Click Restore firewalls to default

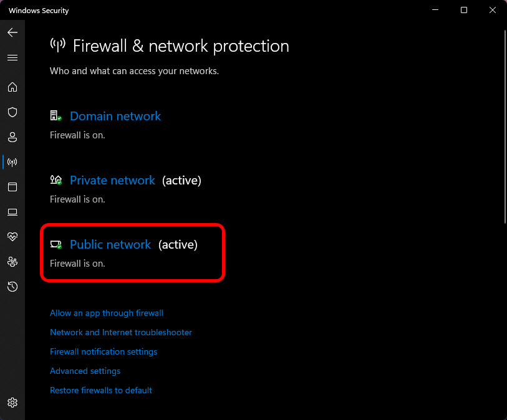101,390
